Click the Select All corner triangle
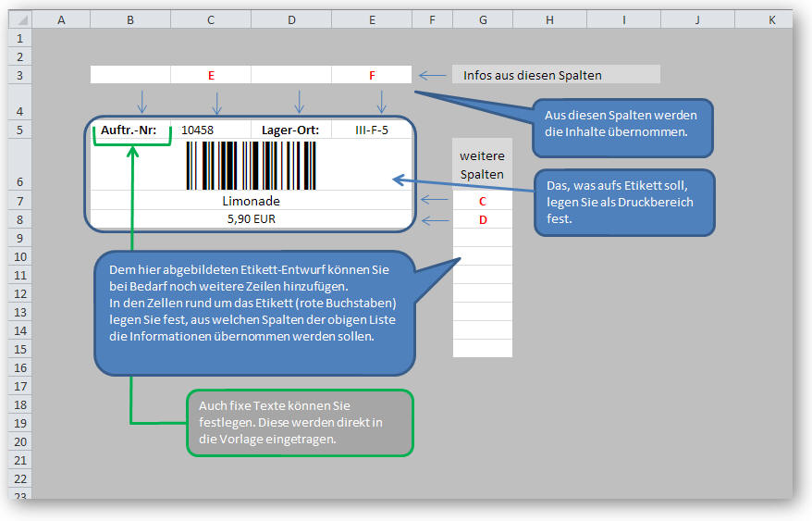Viewport: 812px width, 521px height. 20,19
